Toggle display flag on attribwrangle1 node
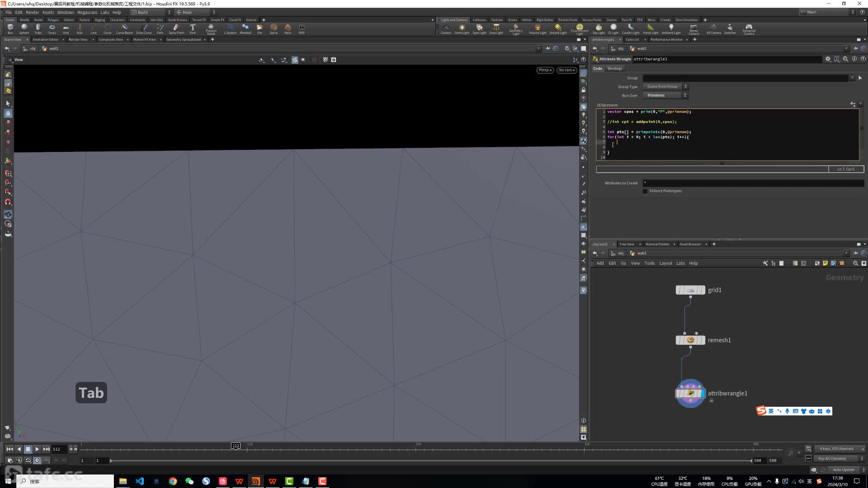The width and height of the screenshot is (868, 488). click(702, 394)
